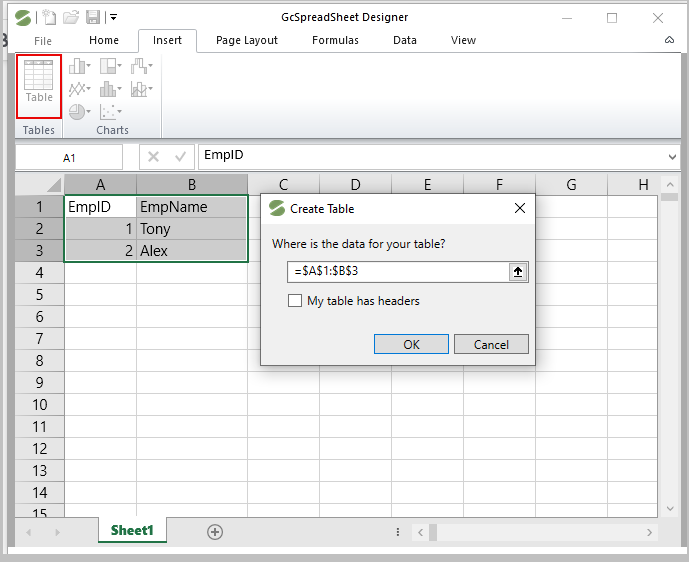Select row 5 header
This screenshot has height=562, width=689.
(x=40, y=294)
